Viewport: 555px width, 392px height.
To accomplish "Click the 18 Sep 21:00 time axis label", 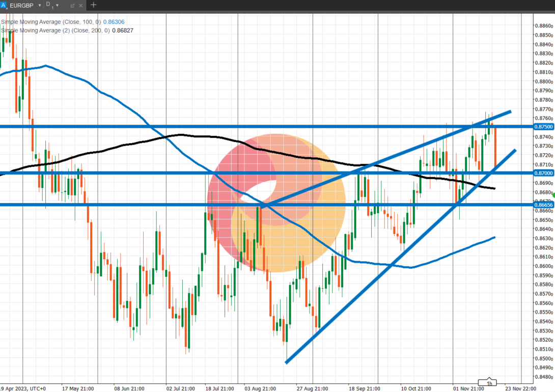I will (364, 388).
